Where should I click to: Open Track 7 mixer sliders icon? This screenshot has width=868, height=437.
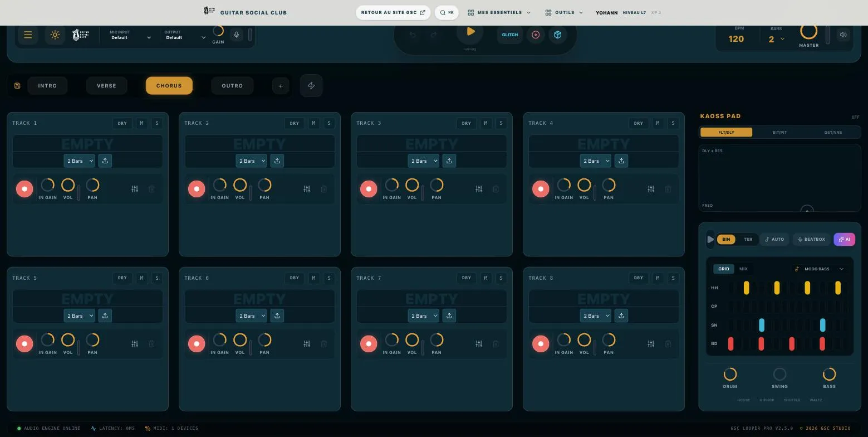click(x=479, y=344)
